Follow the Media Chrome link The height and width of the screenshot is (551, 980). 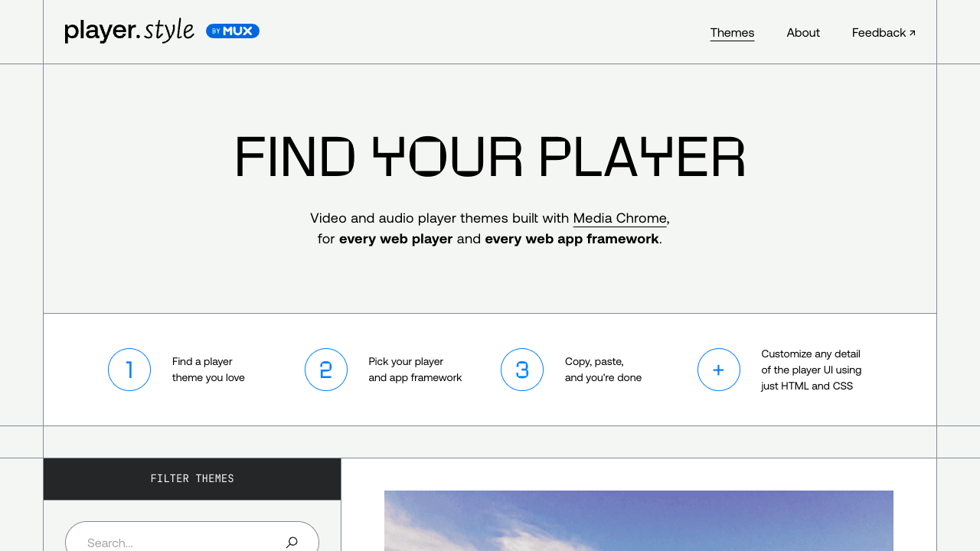pos(619,218)
